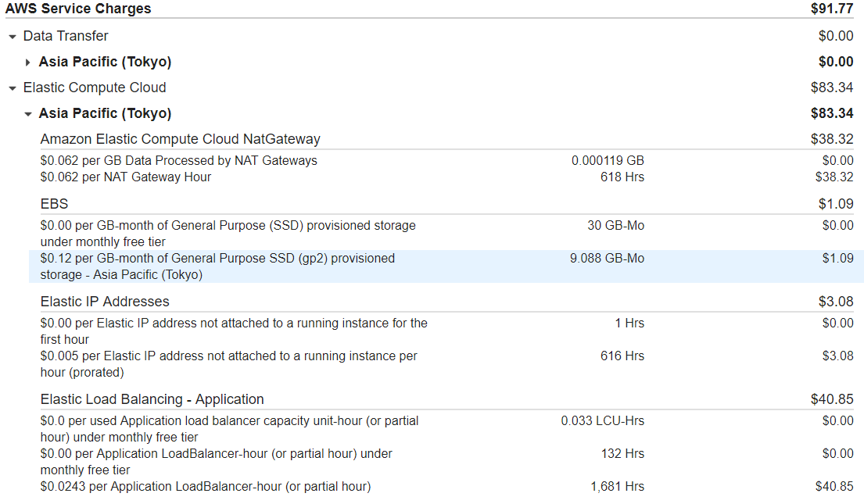Screen dimensions: 864x504
Task: Click the 1 Hrs usage value
Action: tap(629, 323)
